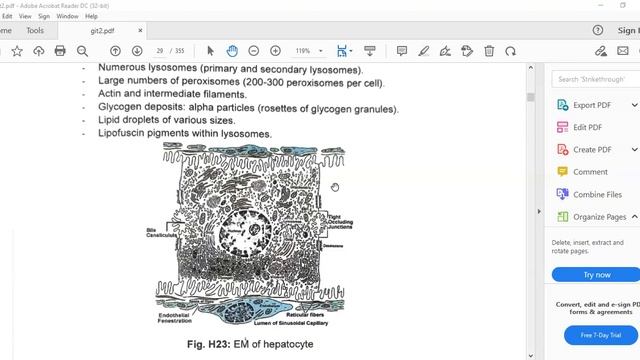Close the git2.pdf tab
This screenshot has width=640, height=360.
click(x=140, y=31)
